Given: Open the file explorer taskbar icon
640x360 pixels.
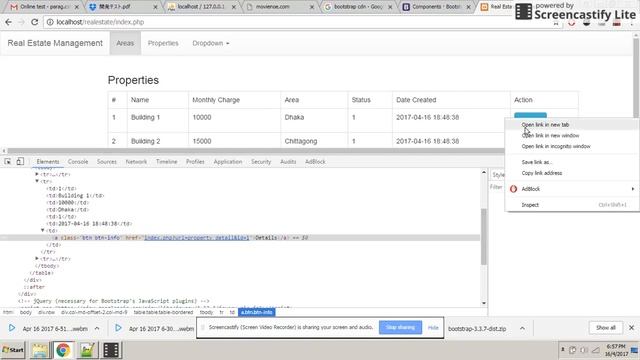Looking at the screenshot, I should click(40, 350).
